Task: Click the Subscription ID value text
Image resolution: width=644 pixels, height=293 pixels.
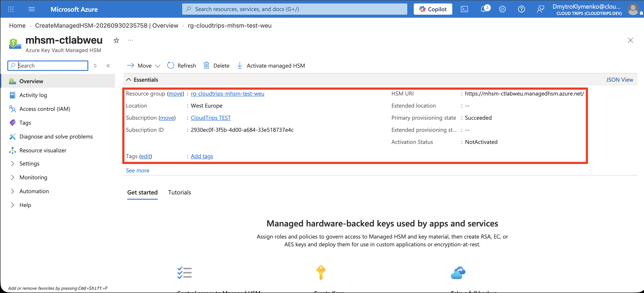Action: click(x=242, y=130)
